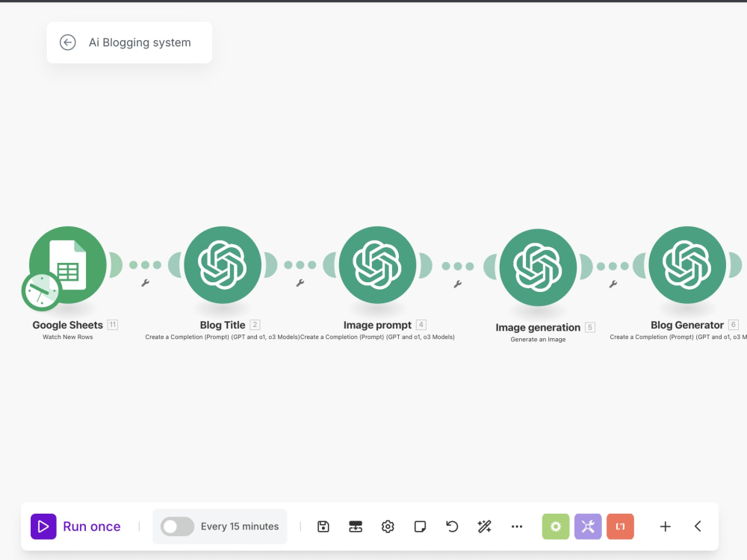Open the Image generation OpenAI module
Viewport: 747px width, 560px height.
[x=538, y=267]
